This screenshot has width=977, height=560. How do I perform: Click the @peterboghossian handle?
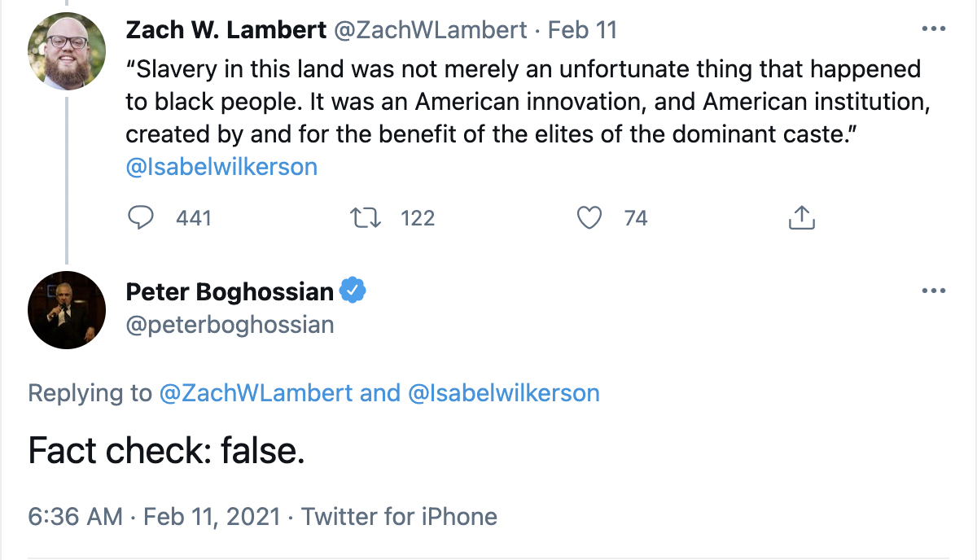pyautogui.click(x=230, y=325)
